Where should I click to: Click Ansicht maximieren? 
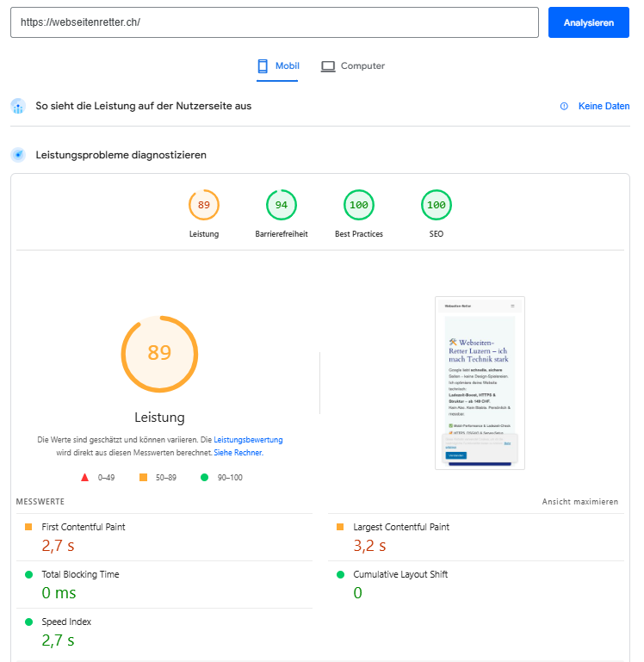click(x=579, y=502)
